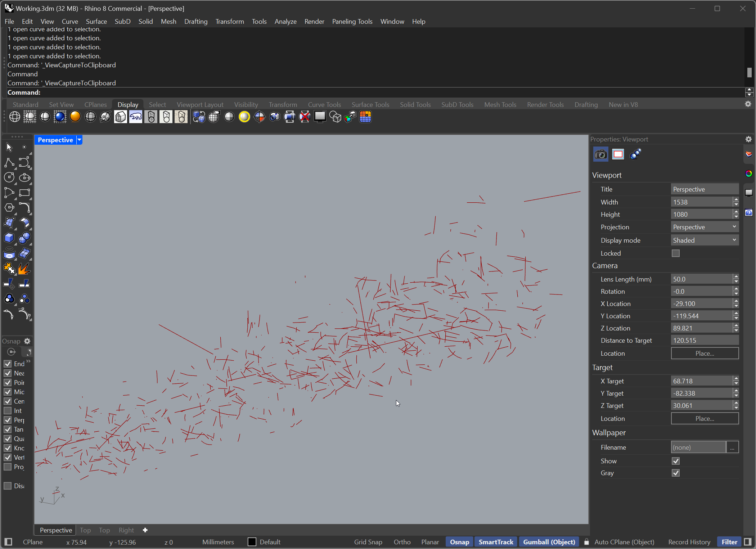Click the Explode tool icon
This screenshot has height=549, width=756.
click(x=24, y=269)
